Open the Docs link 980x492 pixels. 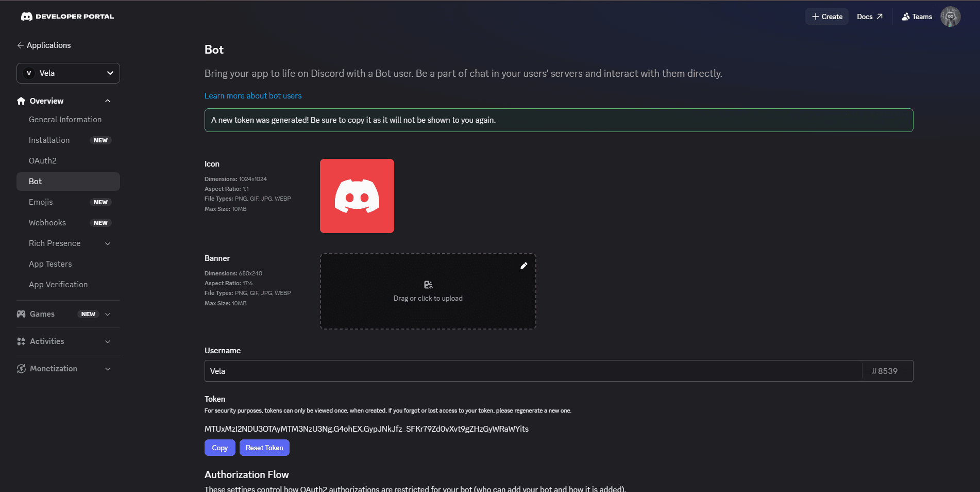pyautogui.click(x=870, y=17)
